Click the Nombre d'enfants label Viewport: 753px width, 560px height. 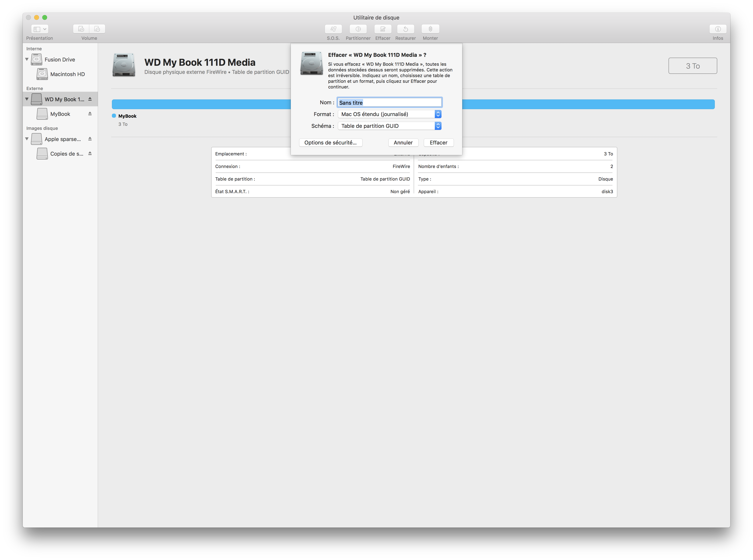(438, 166)
